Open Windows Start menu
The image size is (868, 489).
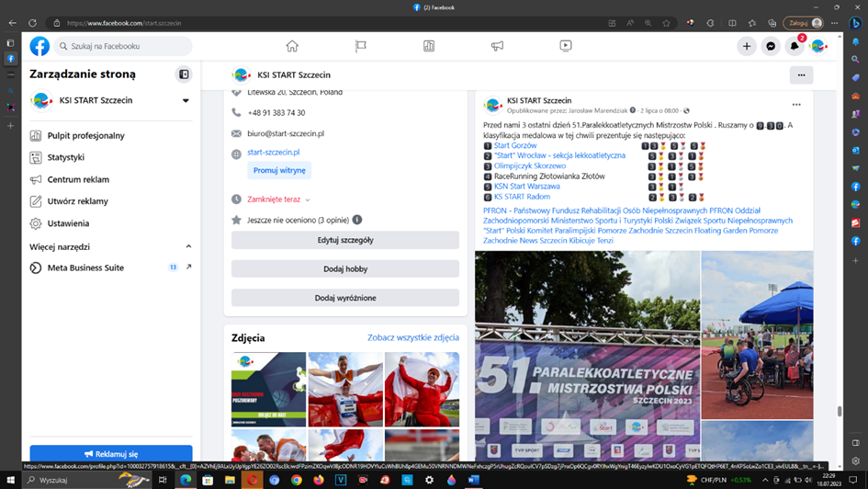[10, 480]
